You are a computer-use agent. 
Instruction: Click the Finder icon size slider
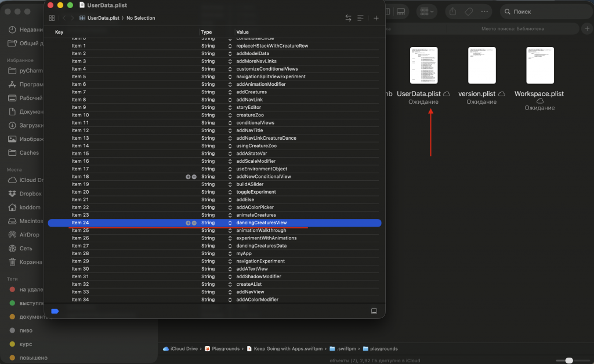(x=567, y=361)
